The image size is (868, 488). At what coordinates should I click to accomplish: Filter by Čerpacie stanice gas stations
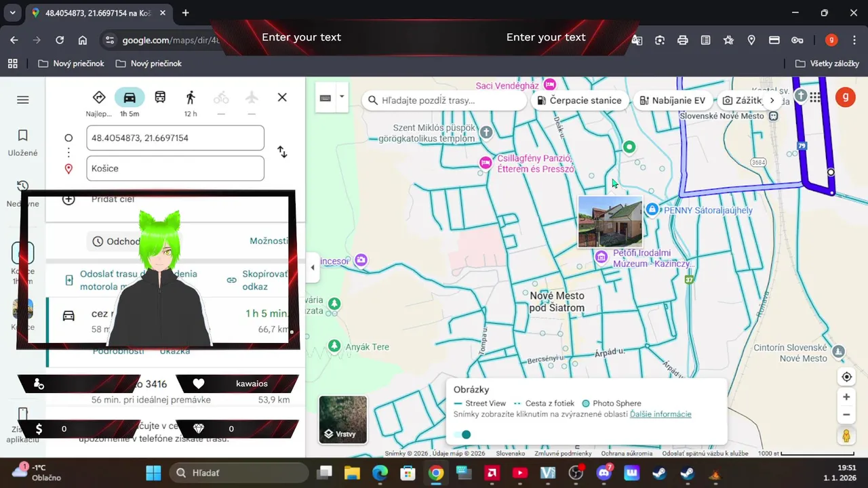[579, 100]
